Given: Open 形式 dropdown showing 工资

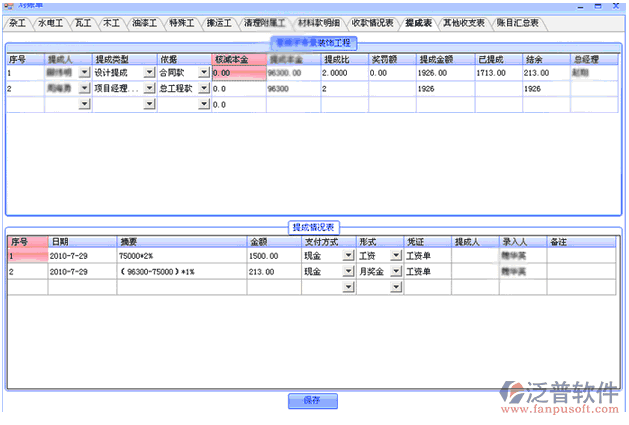Looking at the screenshot, I should click(x=396, y=256).
